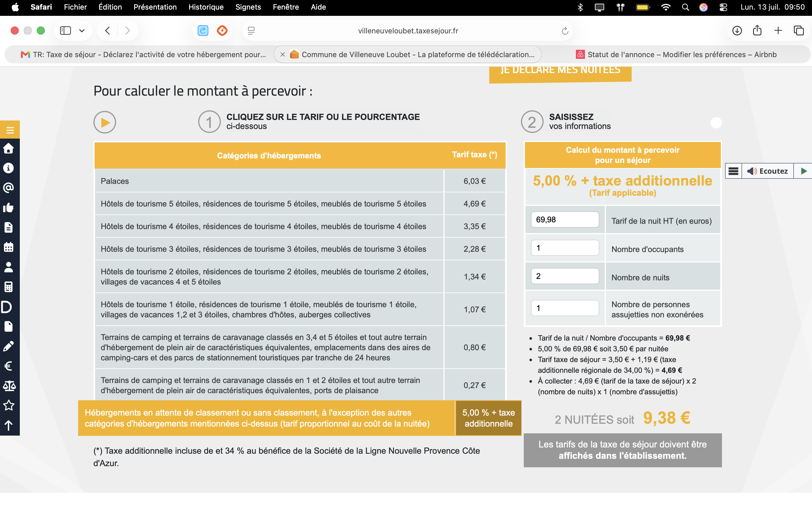The width and height of the screenshot is (812, 508).
Task: Open the Apple menu
Action: click(16, 7)
